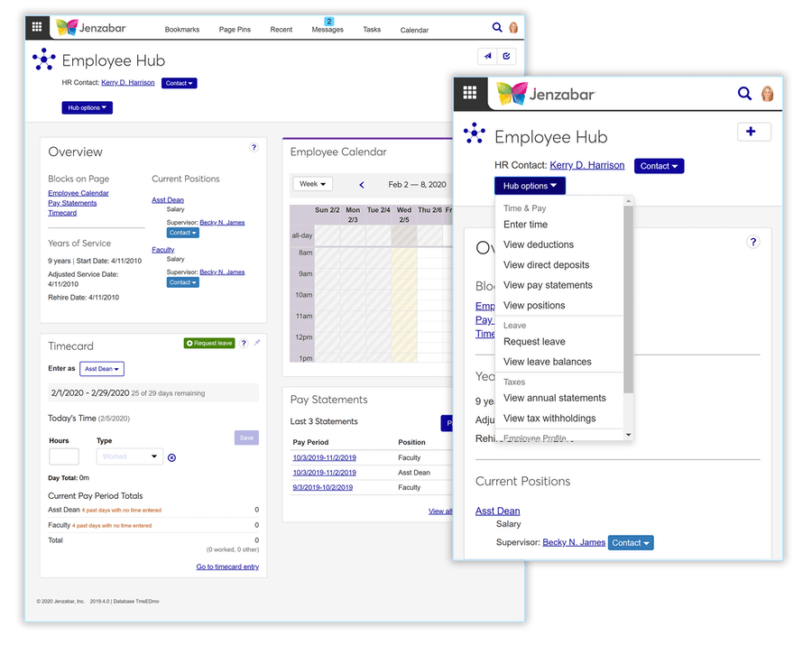Click the Timecard Save button
Screen dimensions: 812x645
[x=246, y=438]
